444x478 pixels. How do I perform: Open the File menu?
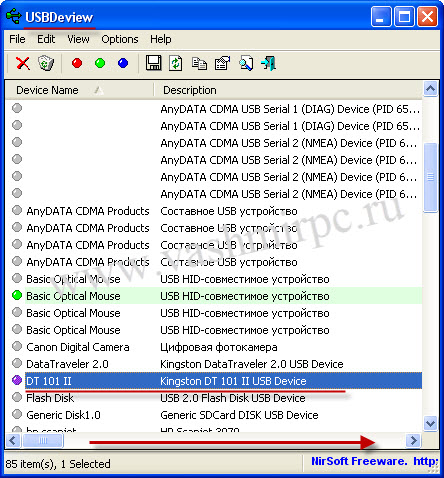tap(17, 39)
